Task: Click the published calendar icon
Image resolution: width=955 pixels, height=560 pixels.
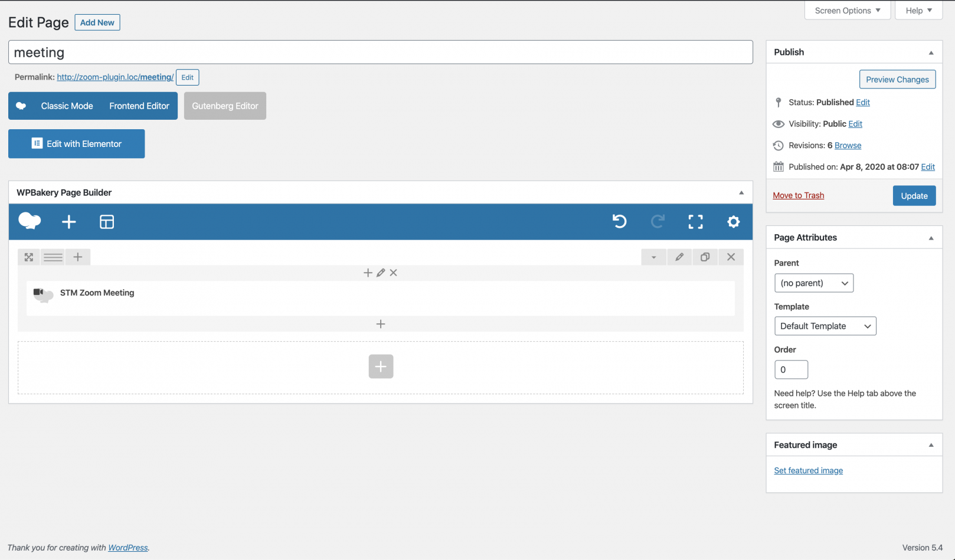Action: pyautogui.click(x=779, y=167)
